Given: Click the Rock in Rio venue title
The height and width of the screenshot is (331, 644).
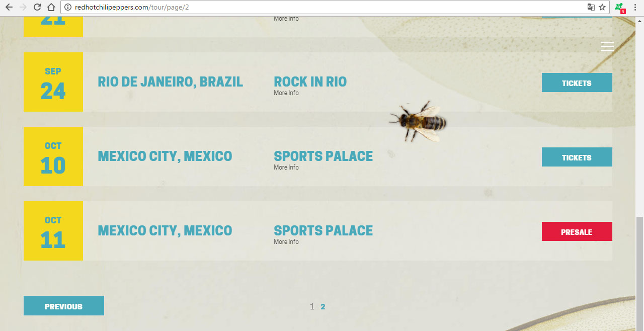Looking at the screenshot, I should click(310, 81).
